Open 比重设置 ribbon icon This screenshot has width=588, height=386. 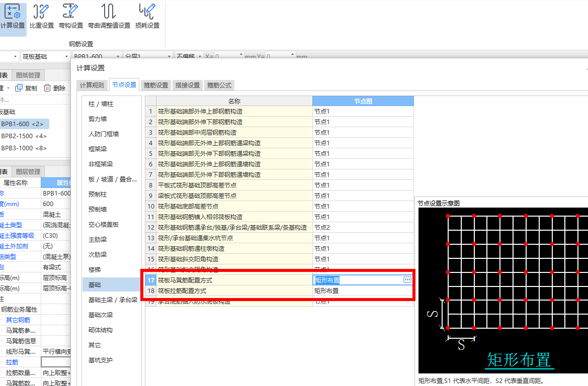(x=42, y=17)
